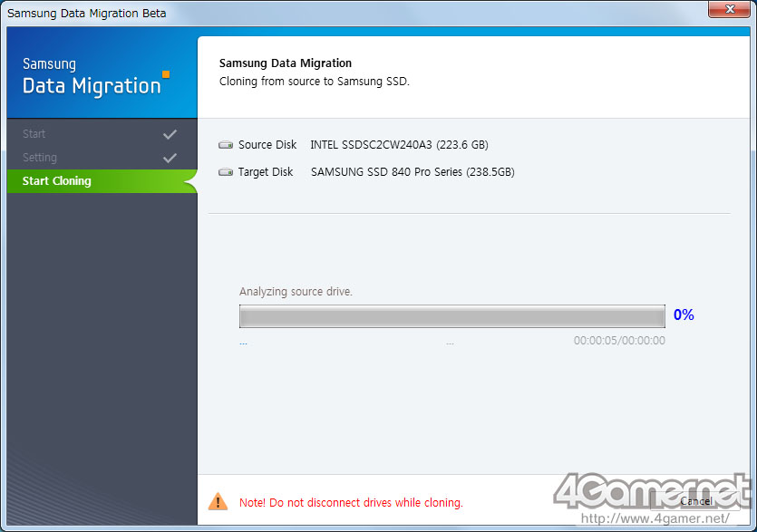Click 'Cloning from source to Samsung SSD.' subtitle
Viewport: 757px width, 532px height.
click(315, 81)
